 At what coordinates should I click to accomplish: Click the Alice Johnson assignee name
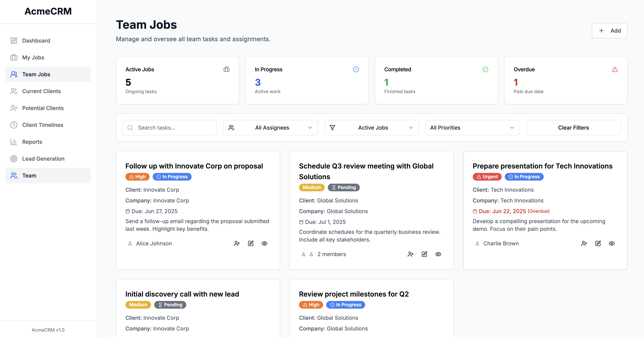coord(154,243)
